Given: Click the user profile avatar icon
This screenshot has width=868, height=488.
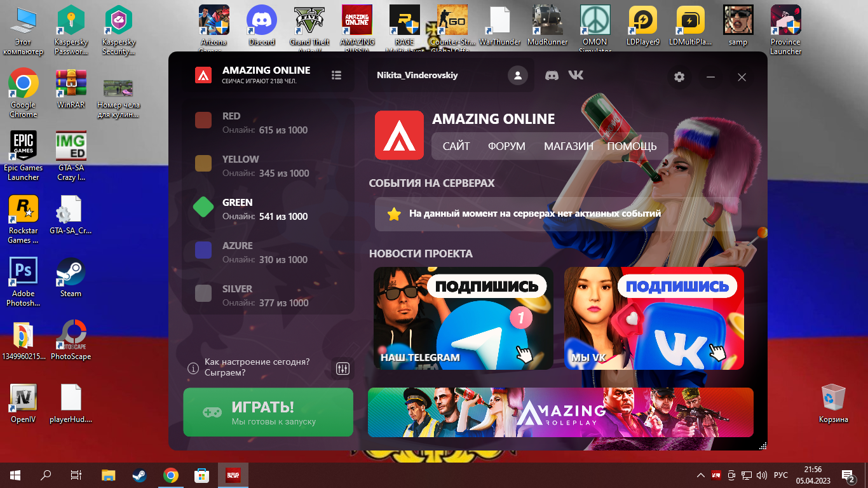Looking at the screenshot, I should pyautogui.click(x=518, y=76).
